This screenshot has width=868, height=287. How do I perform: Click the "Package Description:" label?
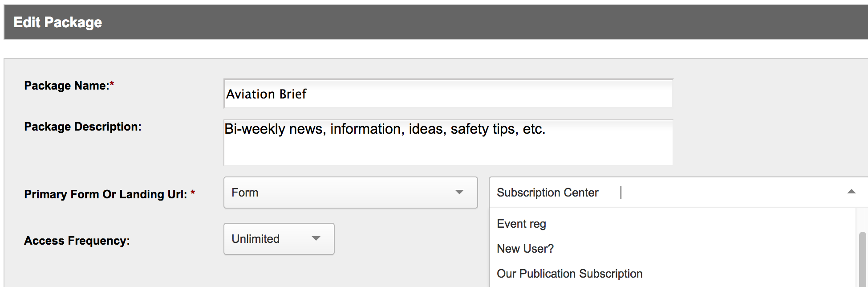tap(83, 127)
